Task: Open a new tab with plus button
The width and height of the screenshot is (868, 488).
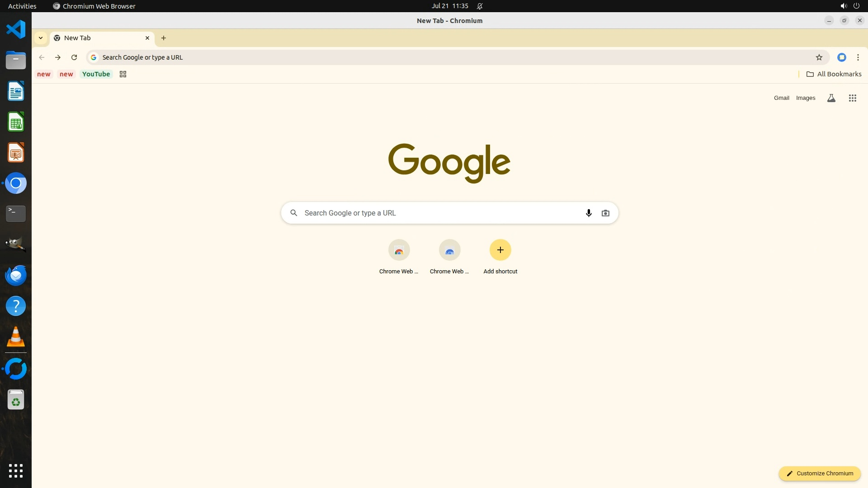Action: (164, 38)
